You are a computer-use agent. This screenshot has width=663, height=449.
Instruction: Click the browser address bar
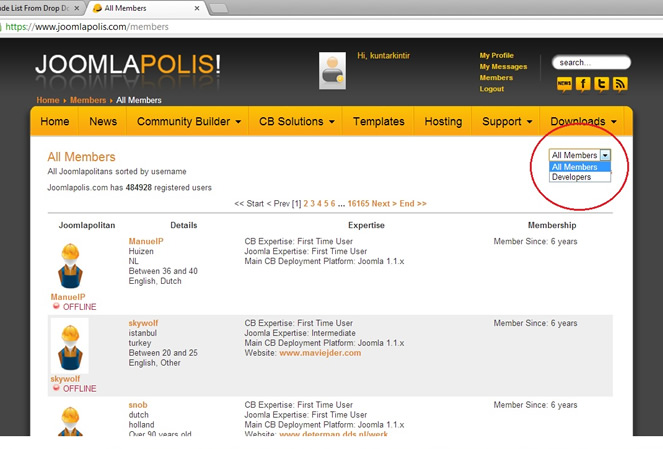330,27
